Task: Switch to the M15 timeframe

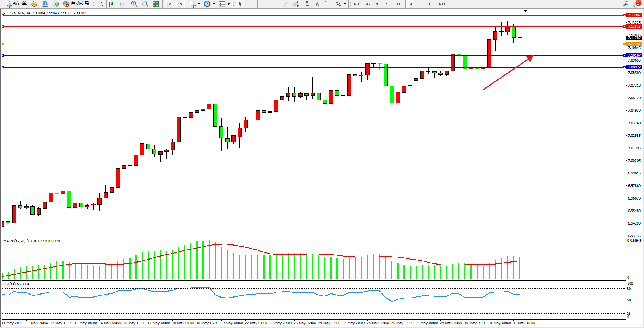Action: pyautogui.click(x=378, y=4)
